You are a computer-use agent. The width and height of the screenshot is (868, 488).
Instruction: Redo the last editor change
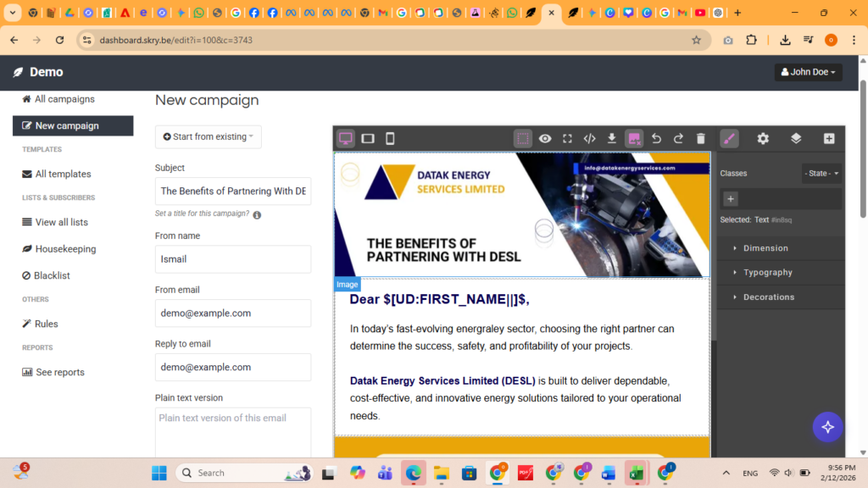click(679, 138)
